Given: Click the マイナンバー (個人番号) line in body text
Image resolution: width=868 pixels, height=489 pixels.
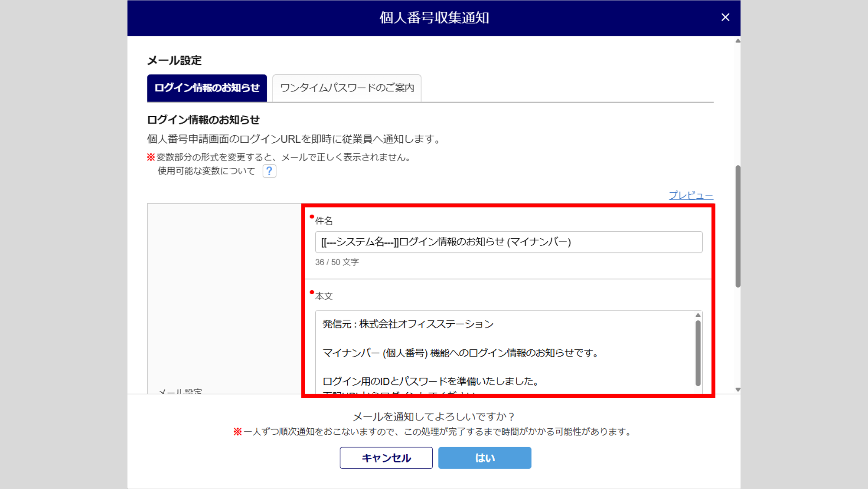Looking at the screenshot, I should (460, 353).
